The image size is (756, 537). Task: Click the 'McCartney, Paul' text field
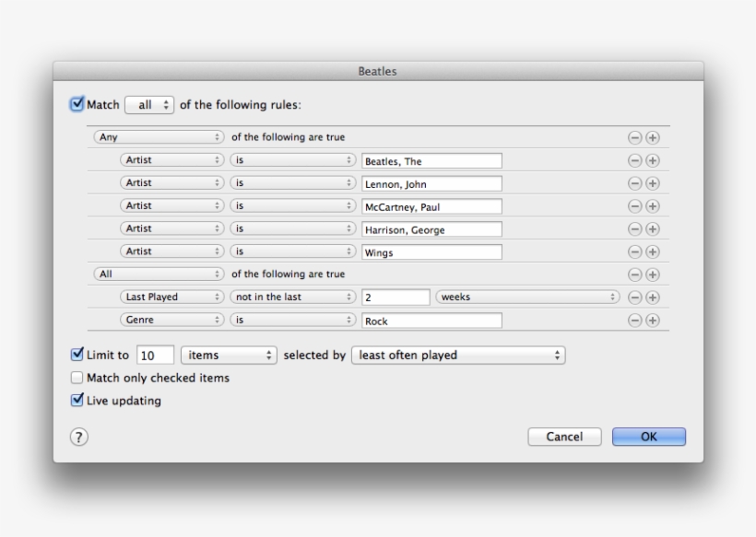(432, 206)
